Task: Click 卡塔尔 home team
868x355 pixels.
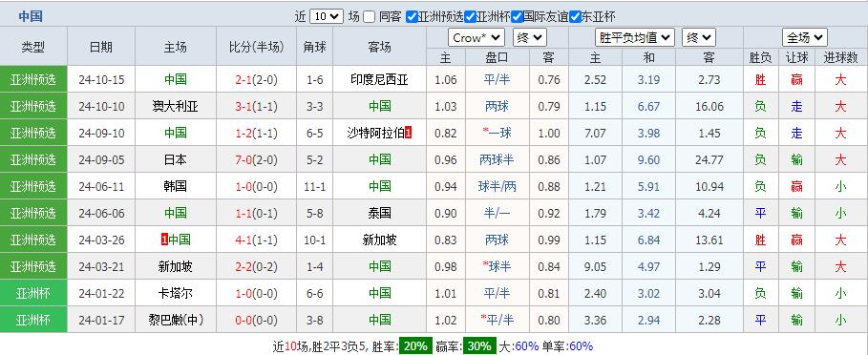Action: click(x=175, y=293)
